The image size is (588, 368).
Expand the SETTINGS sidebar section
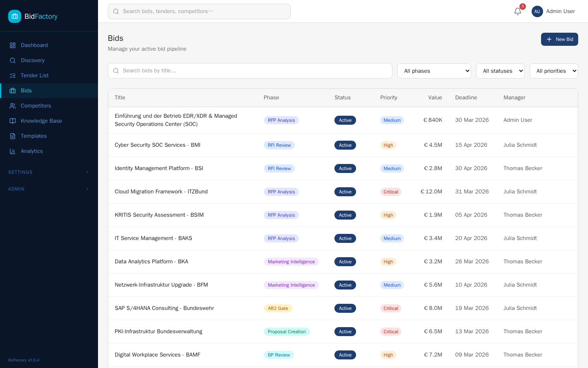[x=49, y=172]
